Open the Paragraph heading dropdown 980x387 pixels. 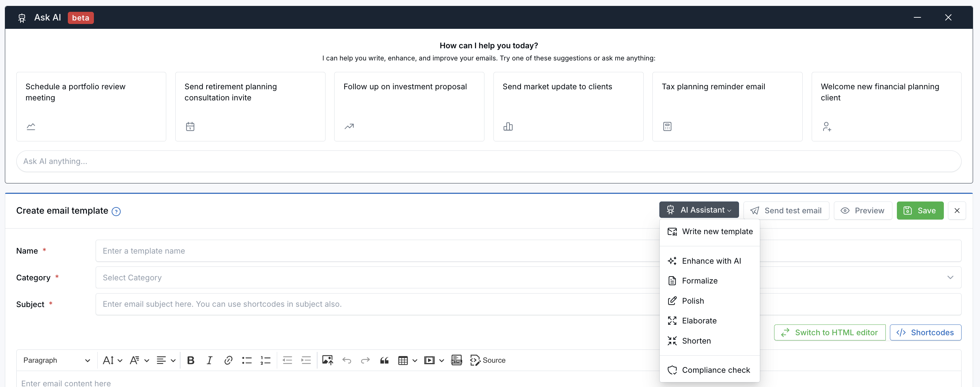point(56,360)
